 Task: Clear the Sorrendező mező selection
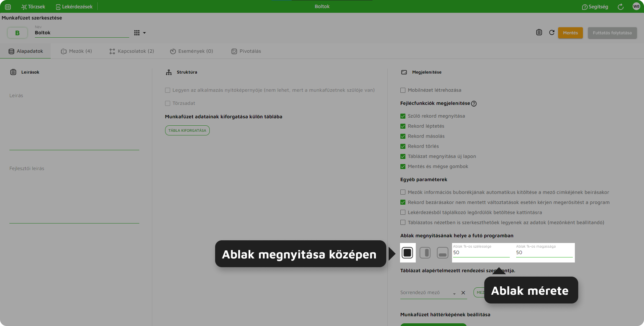463,293
